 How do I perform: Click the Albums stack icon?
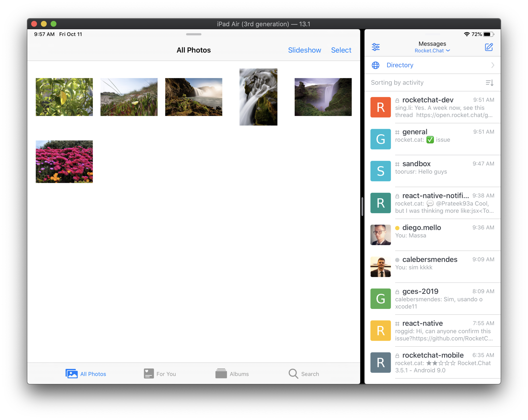(221, 374)
